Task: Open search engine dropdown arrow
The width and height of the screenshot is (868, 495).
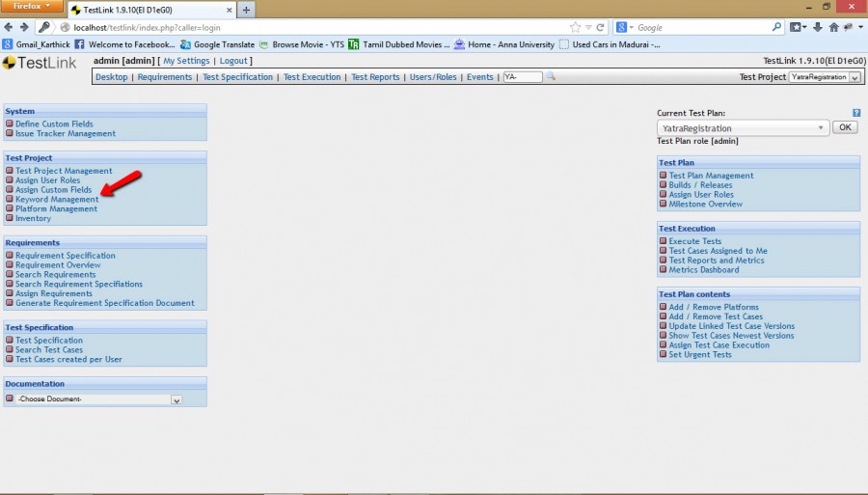Action: 632,27
